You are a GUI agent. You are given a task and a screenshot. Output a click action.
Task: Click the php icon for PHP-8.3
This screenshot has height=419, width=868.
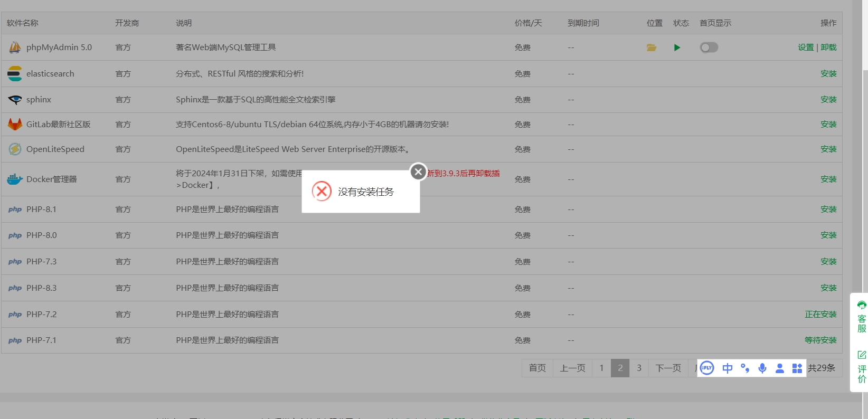pos(15,288)
